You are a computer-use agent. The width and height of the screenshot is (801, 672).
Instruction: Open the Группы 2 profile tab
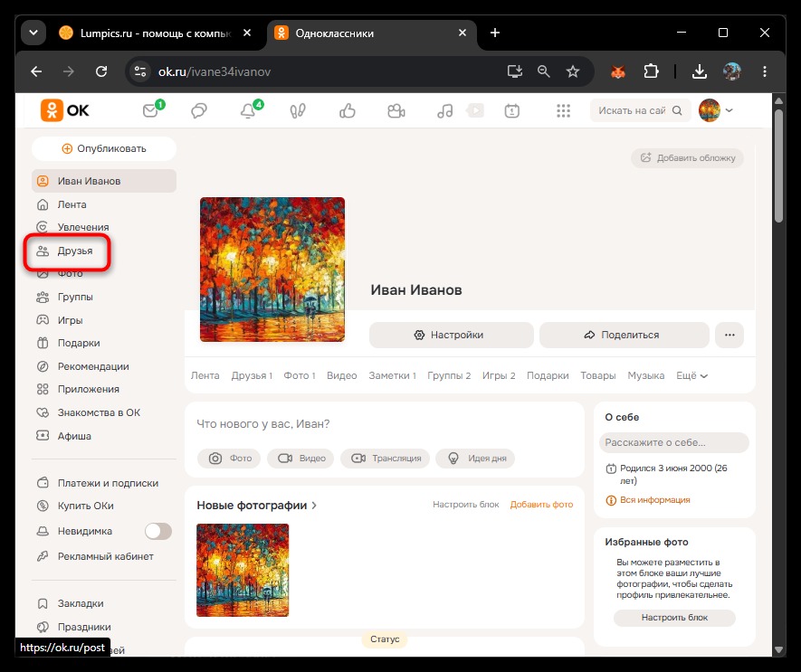click(449, 376)
